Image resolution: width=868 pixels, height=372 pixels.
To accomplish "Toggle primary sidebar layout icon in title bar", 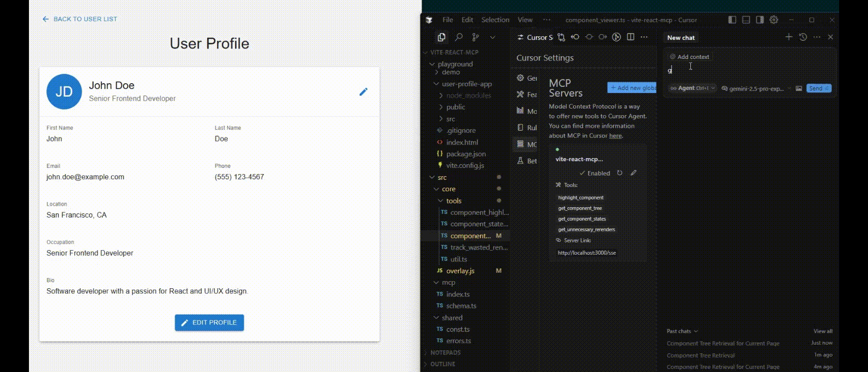I will point(732,20).
